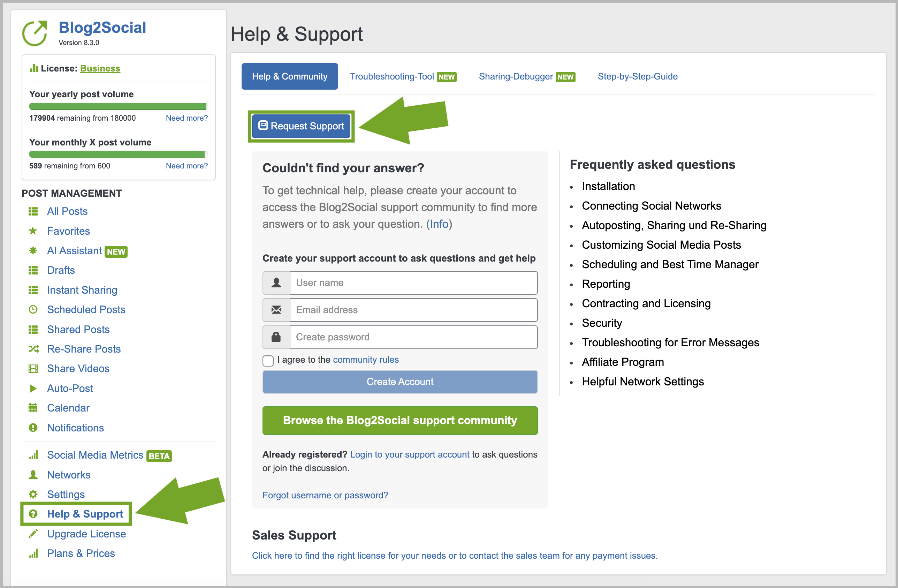
Task: Click the shuffle icon beside Re-Share Posts
Action: tap(33, 349)
